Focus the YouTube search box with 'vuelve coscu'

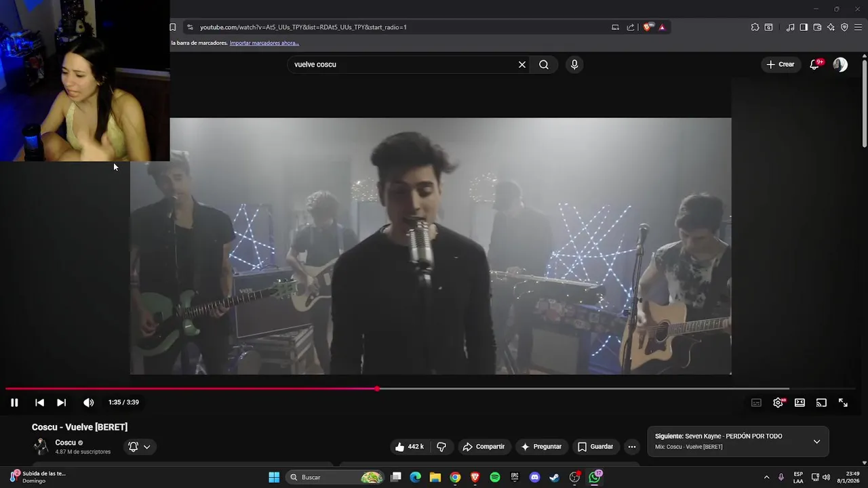(x=403, y=64)
